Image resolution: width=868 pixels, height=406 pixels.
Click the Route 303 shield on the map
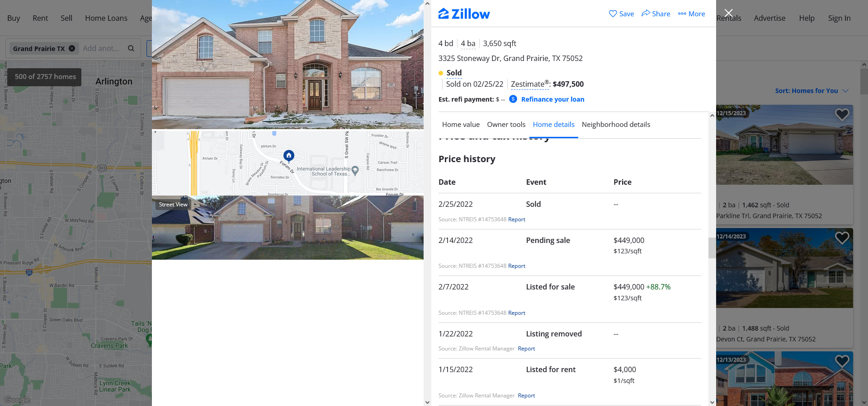[102, 168]
